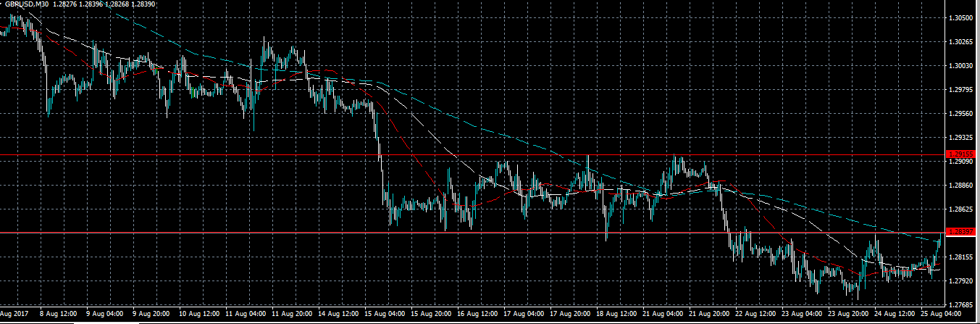
Task: Click the 10 Aug 12:00 time label
Action: click(x=198, y=315)
